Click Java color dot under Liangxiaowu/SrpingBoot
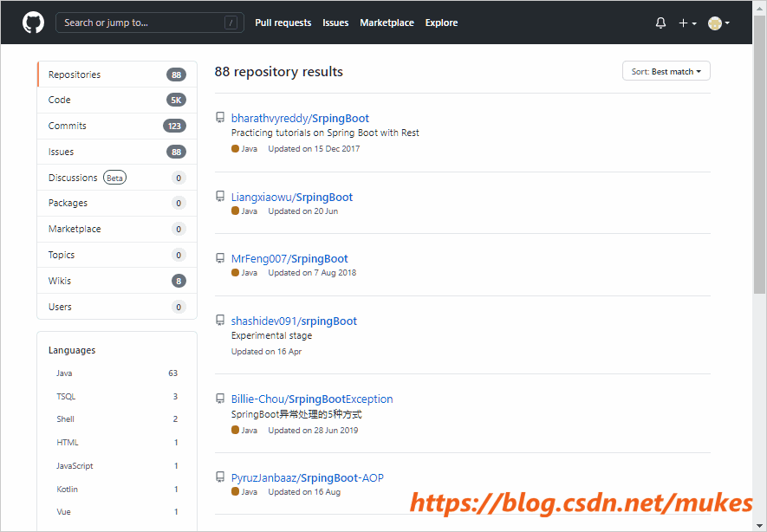 [235, 211]
